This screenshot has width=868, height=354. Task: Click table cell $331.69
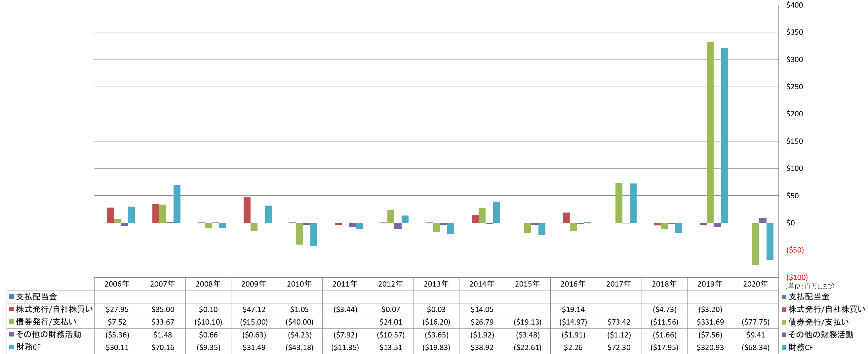[x=710, y=322]
